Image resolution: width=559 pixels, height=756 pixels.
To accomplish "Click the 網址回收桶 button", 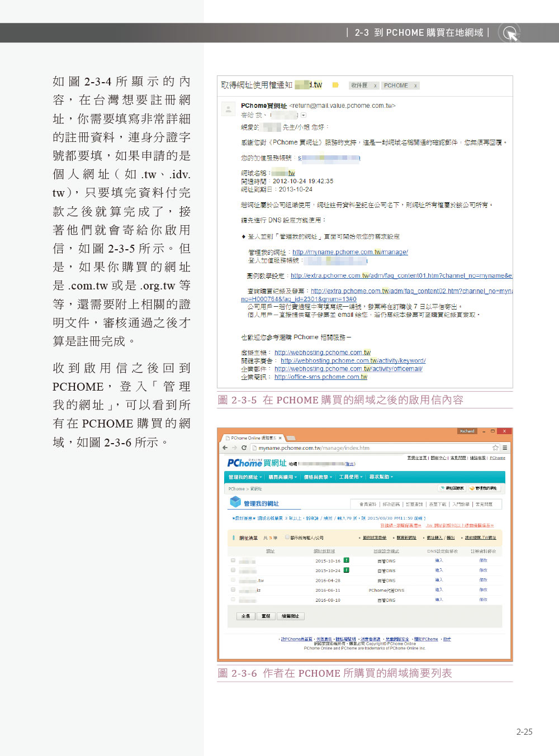I will pos(452,488).
